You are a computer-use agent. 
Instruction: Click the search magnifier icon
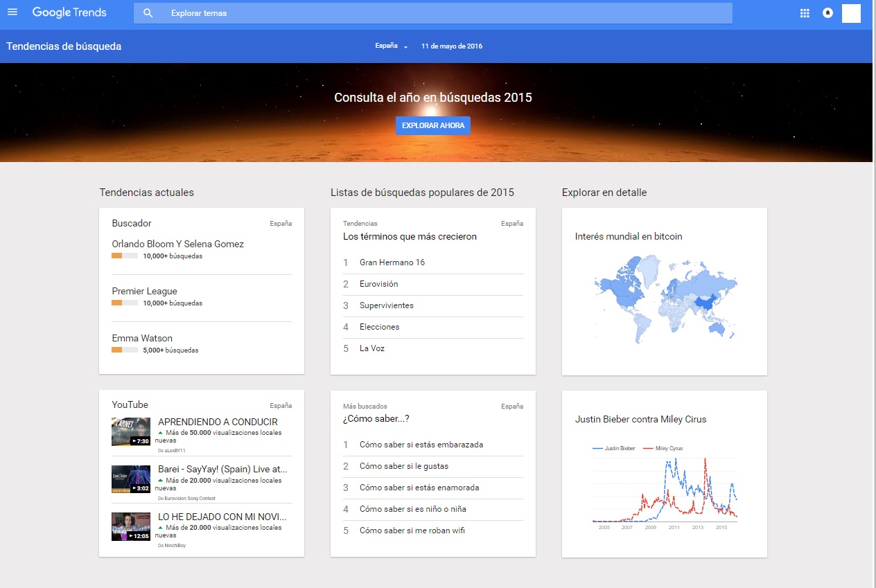tap(148, 13)
